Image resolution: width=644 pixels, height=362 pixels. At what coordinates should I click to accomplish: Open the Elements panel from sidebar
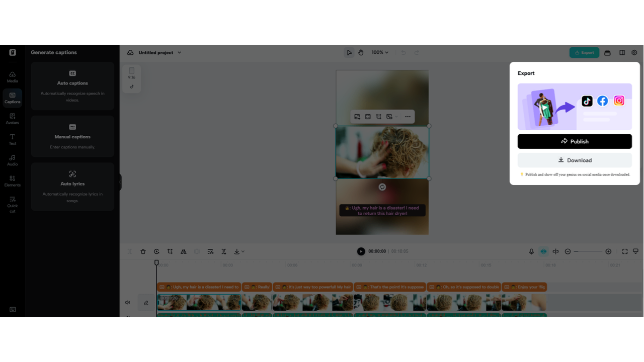(12, 181)
